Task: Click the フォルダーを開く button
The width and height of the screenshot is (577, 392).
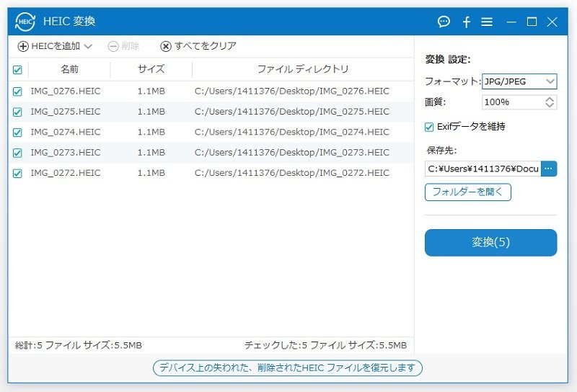Action: [x=467, y=192]
